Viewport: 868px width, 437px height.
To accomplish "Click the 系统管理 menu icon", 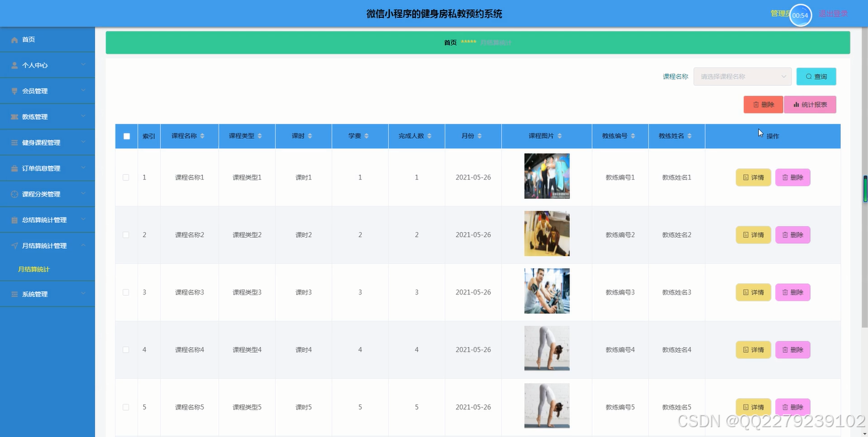I will click(x=15, y=294).
